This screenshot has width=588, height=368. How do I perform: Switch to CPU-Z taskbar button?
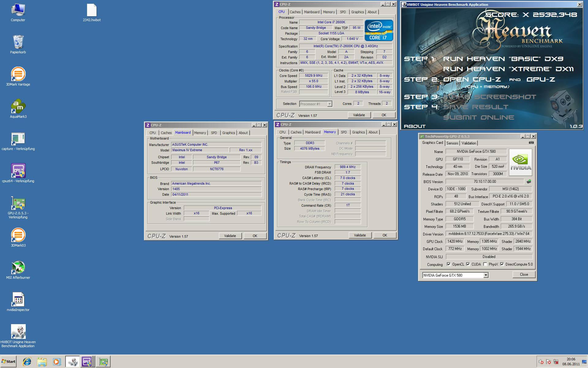(87, 362)
